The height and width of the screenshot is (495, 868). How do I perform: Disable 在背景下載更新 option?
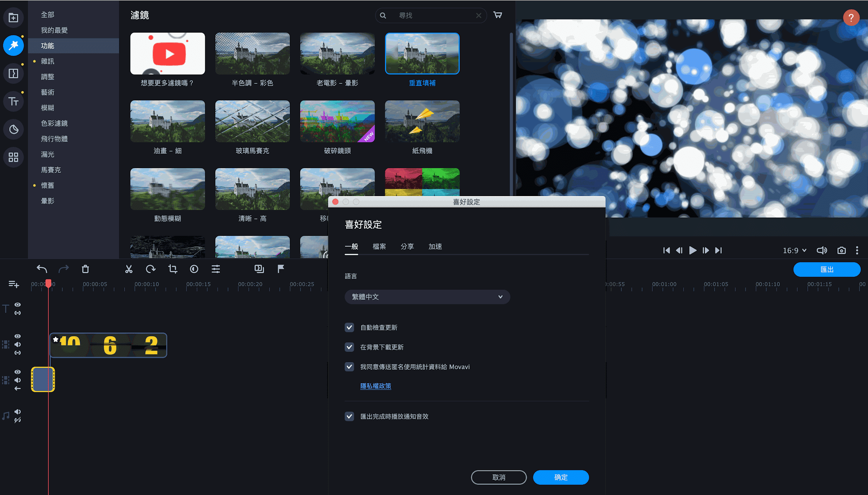pyautogui.click(x=349, y=347)
